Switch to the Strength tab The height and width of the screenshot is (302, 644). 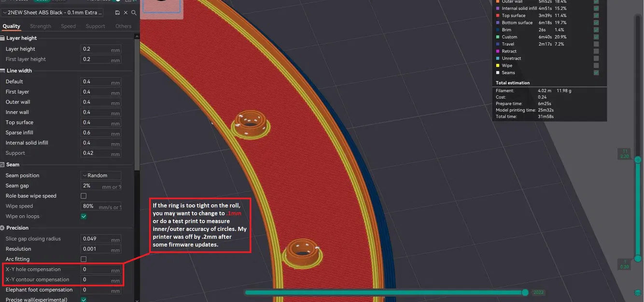(41, 26)
